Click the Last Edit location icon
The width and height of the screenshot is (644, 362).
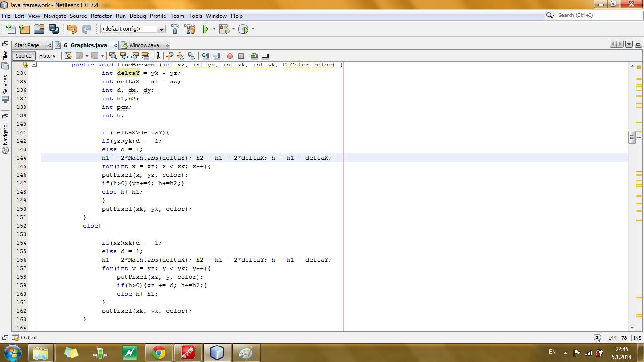pyautogui.click(x=68, y=56)
